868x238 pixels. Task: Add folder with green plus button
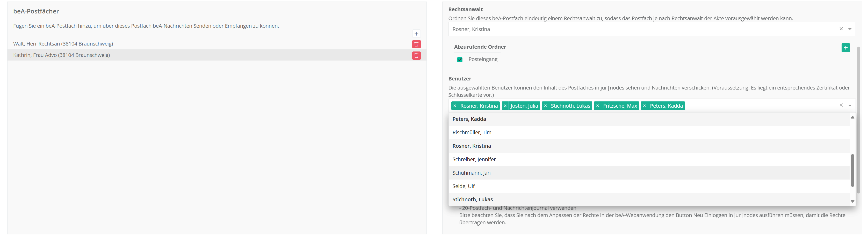tap(845, 48)
